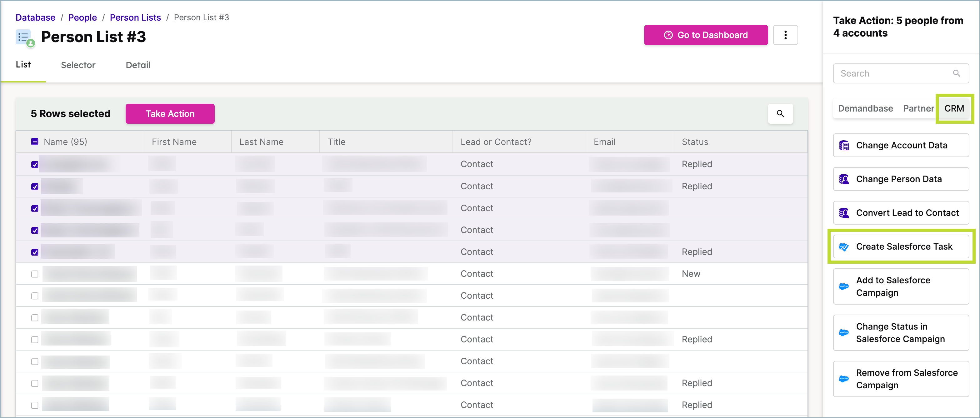Image resolution: width=980 pixels, height=418 pixels.
Task: Choose Add to Salesforce Campaign action
Action: pos(901,286)
